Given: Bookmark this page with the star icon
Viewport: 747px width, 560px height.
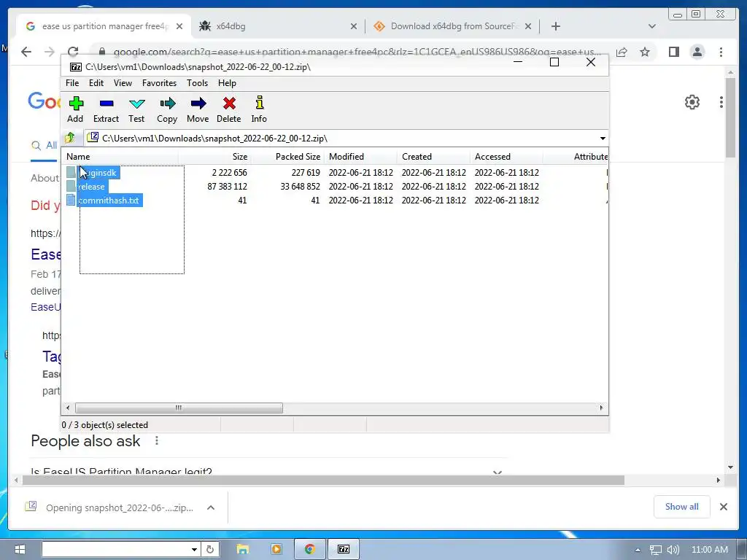Looking at the screenshot, I should pyautogui.click(x=645, y=52).
